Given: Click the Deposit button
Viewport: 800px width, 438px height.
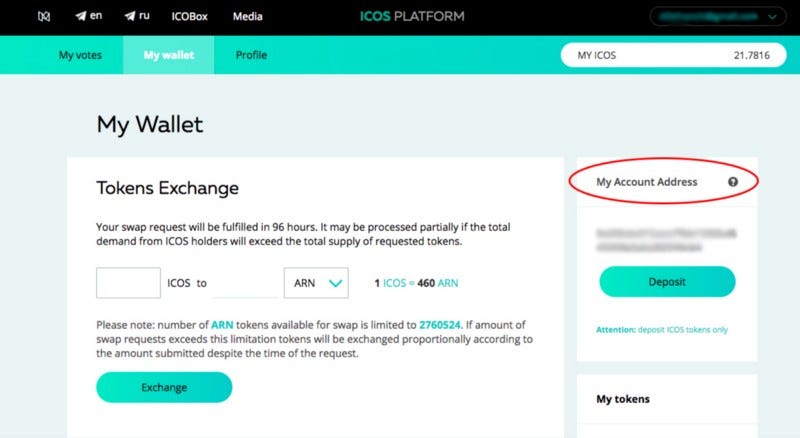Looking at the screenshot, I should [x=667, y=282].
